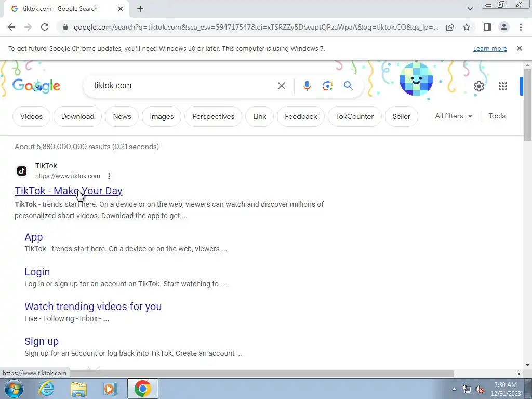Start voice search with microphone
The height and width of the screenshot is (399, 532).
(307, 86)
